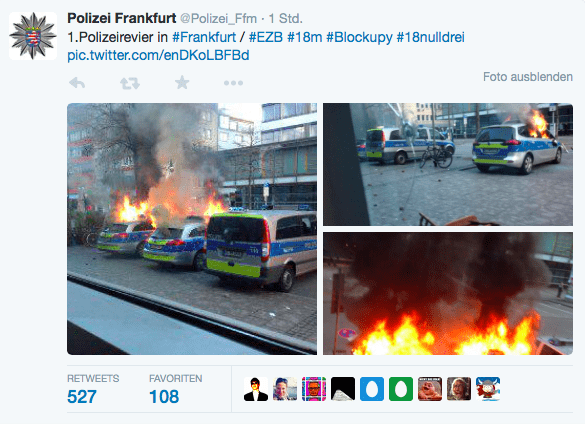Click the blue egg avatar
The width and height of the screenshot is (585, 424).
pyautogui.click(x=372, y=389)
